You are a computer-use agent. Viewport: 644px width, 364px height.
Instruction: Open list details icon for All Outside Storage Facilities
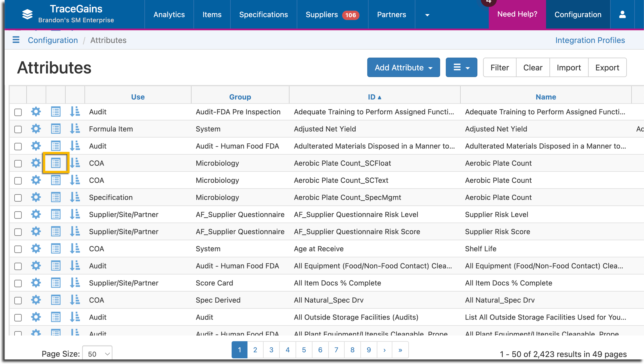[x=56, y=317]
